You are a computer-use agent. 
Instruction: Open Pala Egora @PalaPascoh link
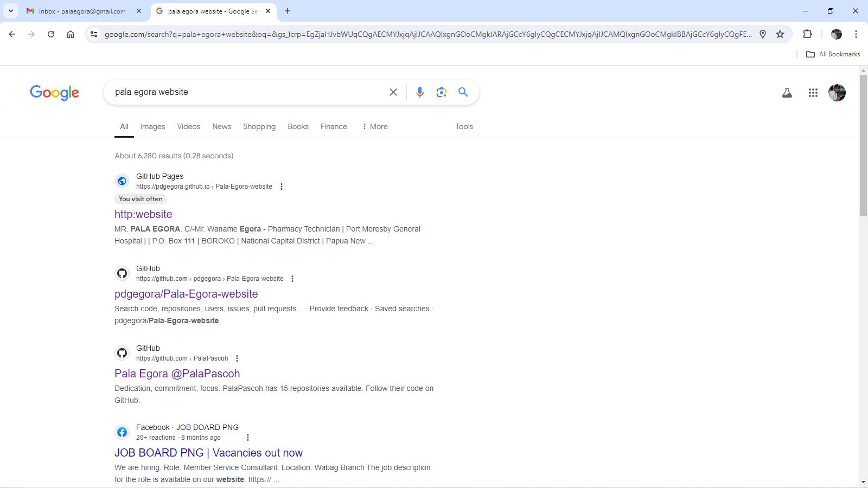click(x=177, y=374)
